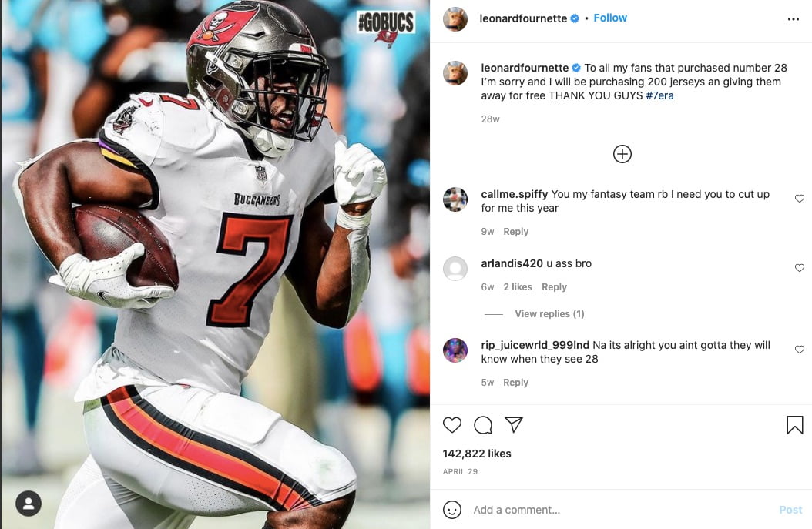Open comment bubble icon under the post
The height and width of the screenshot is (529, 812).
[482, 425]
